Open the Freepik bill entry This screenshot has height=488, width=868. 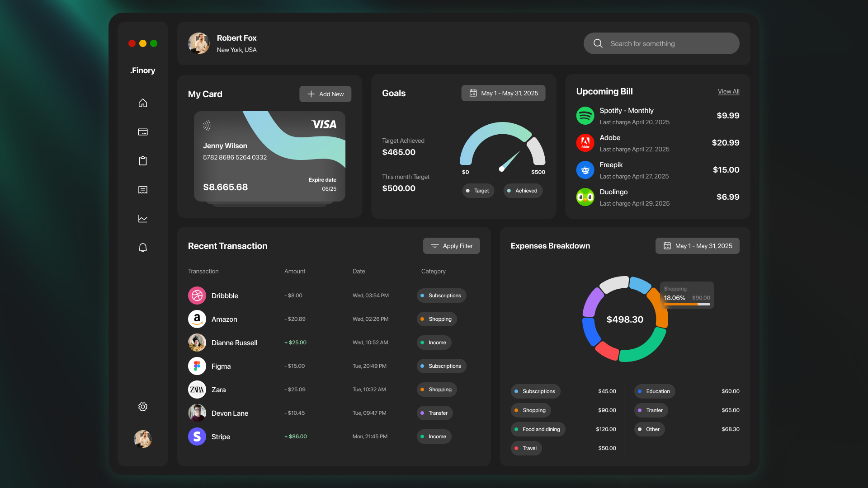point(658,170)
